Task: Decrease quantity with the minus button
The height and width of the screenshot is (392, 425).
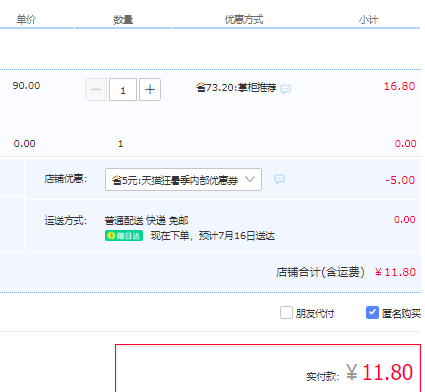Action: 96,89
